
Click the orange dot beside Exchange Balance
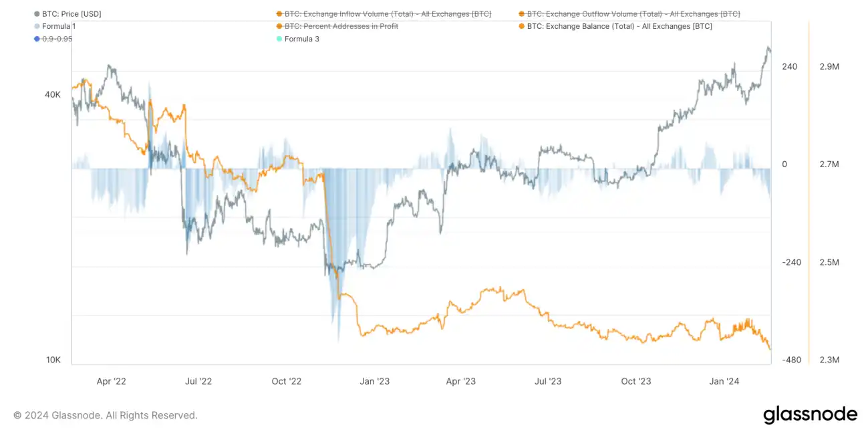pyautogui.click(x=521, y=26)
